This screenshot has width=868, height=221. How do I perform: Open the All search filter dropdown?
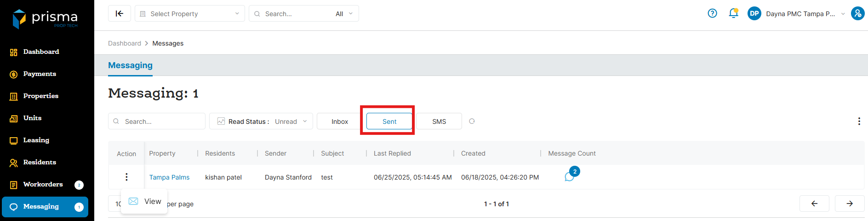344,14
